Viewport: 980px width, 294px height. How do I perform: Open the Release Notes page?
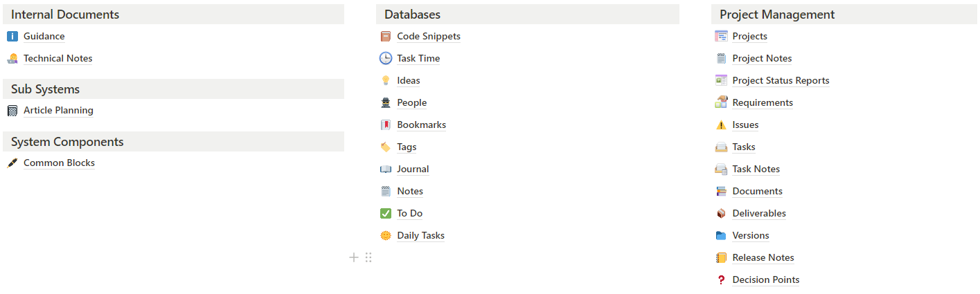(x=763, y=257)
